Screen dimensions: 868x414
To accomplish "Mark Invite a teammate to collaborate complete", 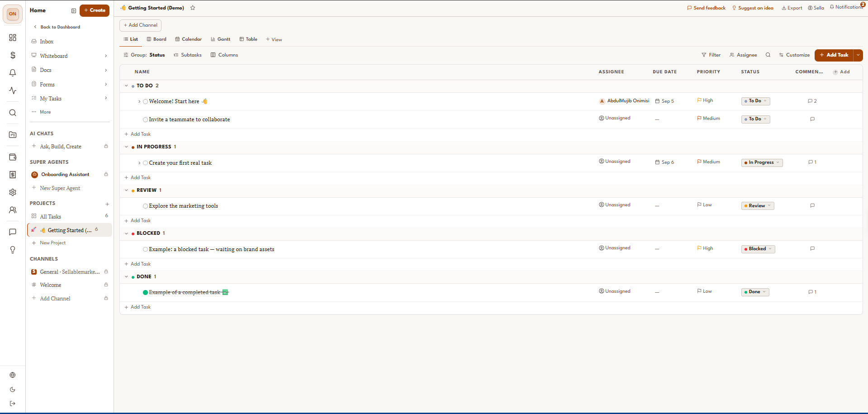I will [x=145, y=119].
